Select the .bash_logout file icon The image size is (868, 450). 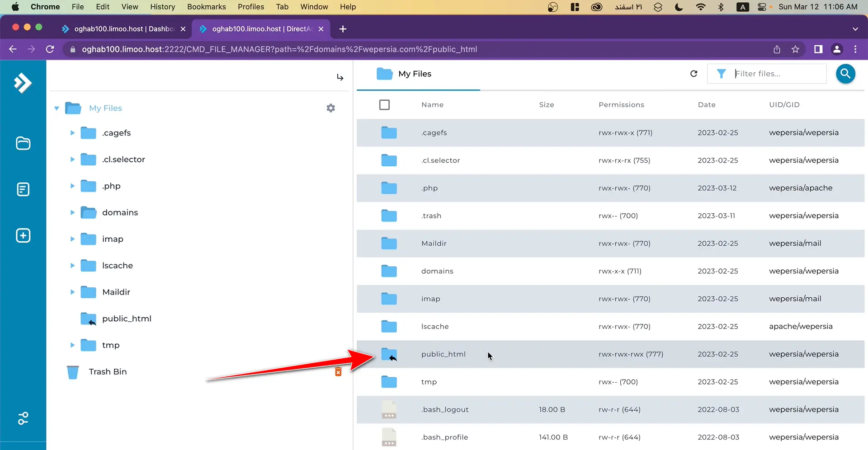pyautogui.click(x=389, y=410)
